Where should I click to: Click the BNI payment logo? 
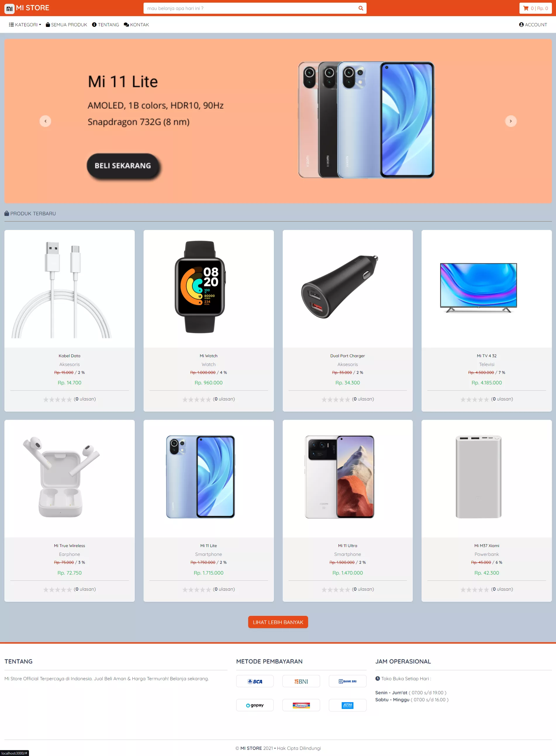(x=301, y=681)
